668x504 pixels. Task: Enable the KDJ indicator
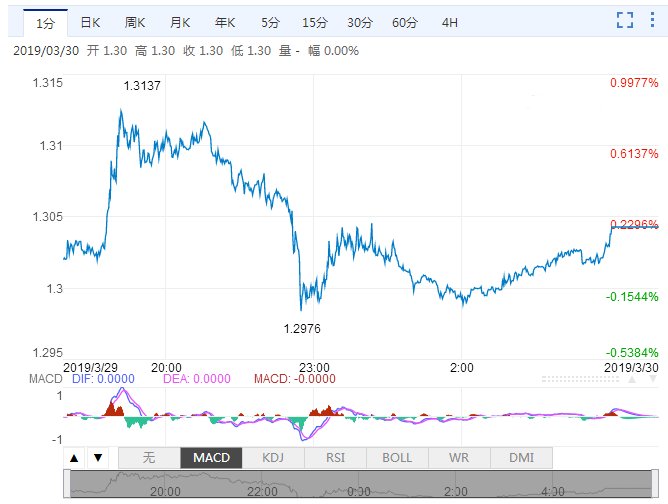click(273, 458)
